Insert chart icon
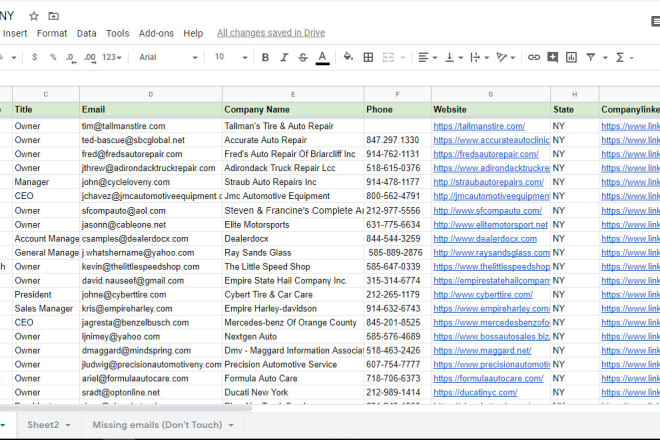 coord(571,57)
